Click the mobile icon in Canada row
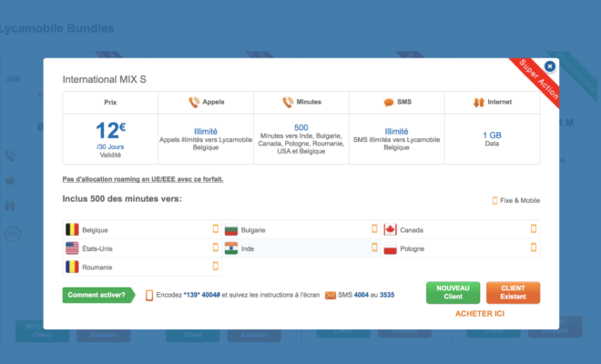Viewport: 601px width, 364px height. pos(534,228)
